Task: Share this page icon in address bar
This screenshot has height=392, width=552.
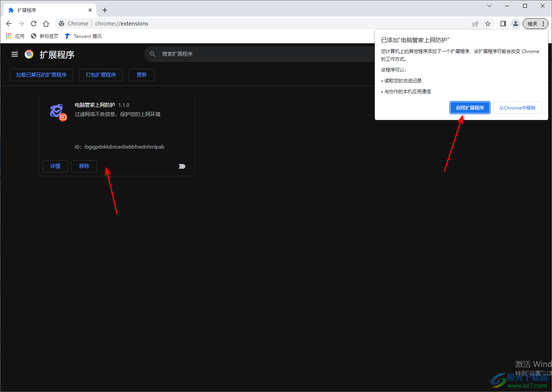Action: 475,24
